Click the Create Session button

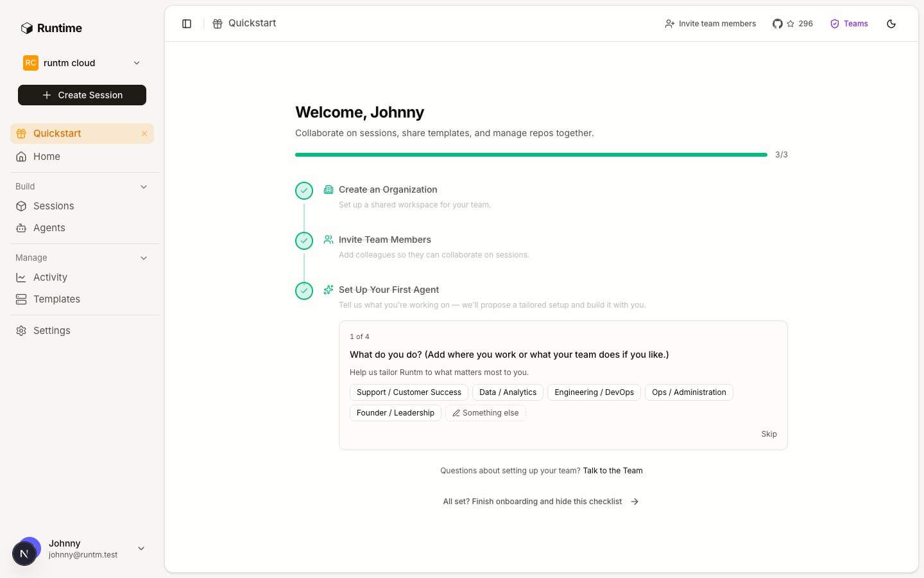[82, 95]
